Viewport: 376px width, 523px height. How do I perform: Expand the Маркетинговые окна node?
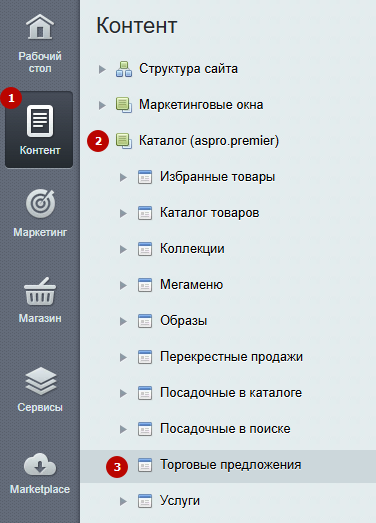coord(102,105)
